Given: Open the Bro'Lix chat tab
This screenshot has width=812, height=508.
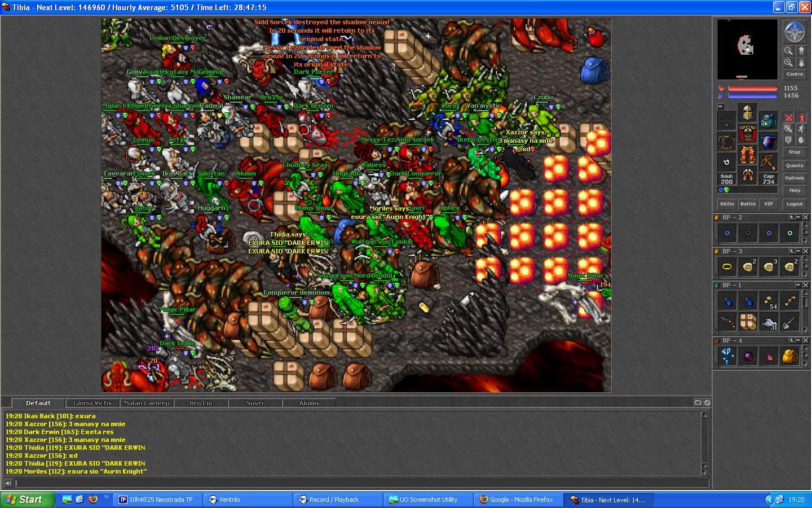Looking at the screenshot, I should pyautogui.click(x=201, y=403).
